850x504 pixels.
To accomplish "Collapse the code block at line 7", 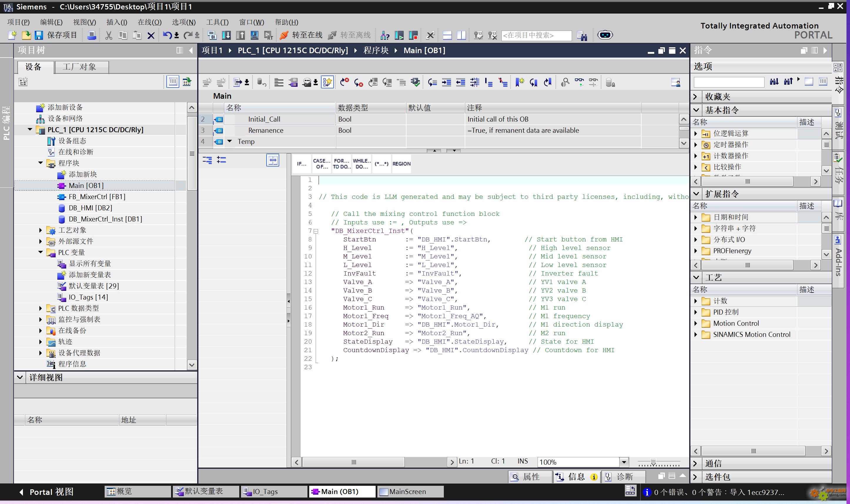I will pyautogui.click(x=316, y=231).
